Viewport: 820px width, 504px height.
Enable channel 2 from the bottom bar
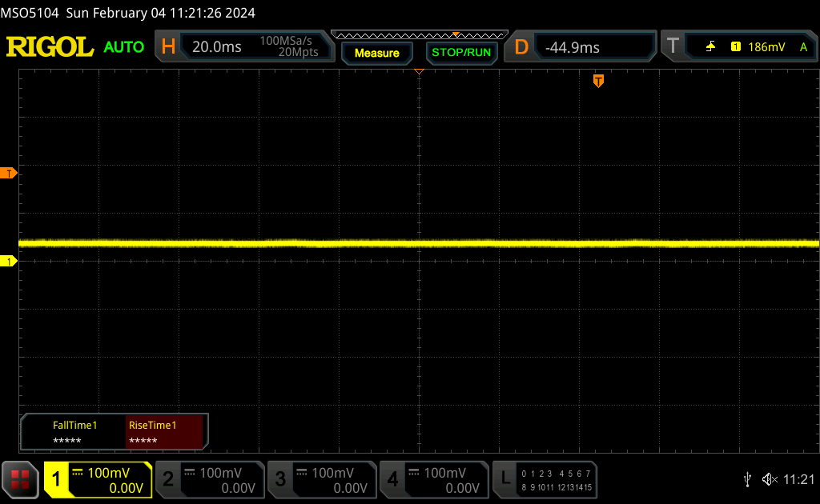(x=209, y=480)
